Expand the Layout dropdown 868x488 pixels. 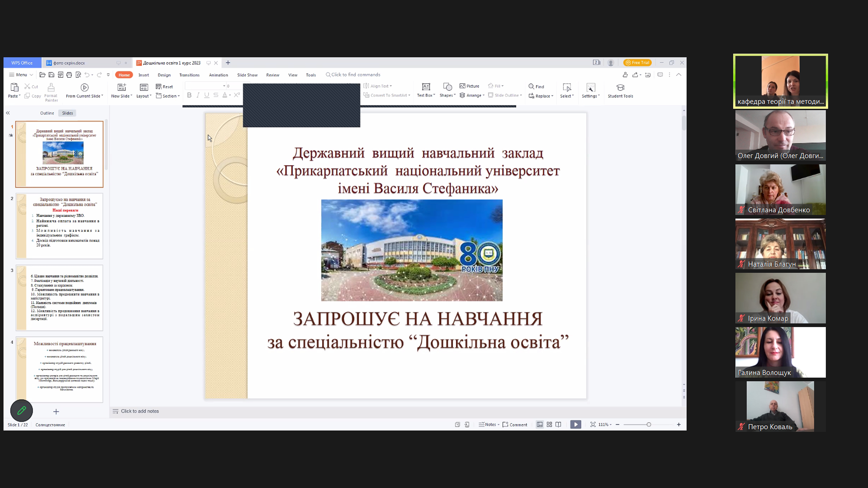(144, 96)
